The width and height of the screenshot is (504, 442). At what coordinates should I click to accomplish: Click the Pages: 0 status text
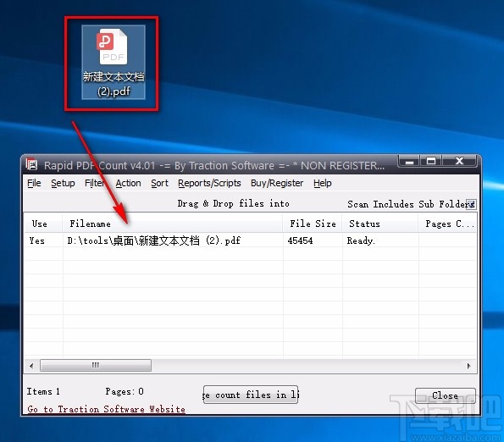coord(125,391)
